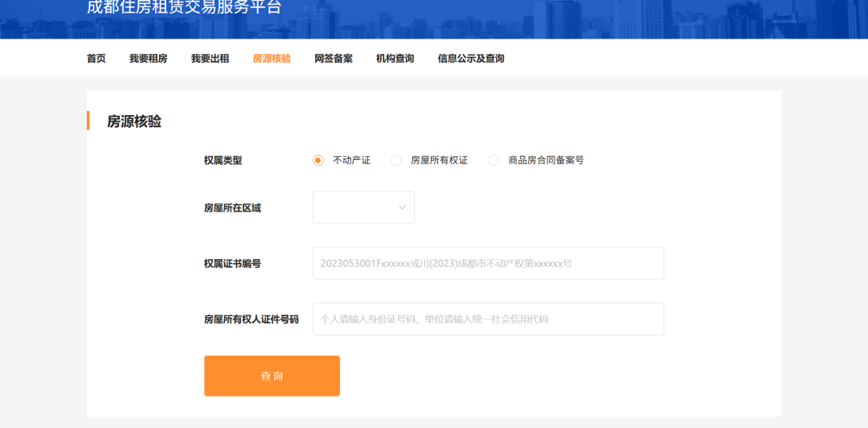The height and width of the screenshot is (428, 868).
Task: Open the 我要租房 menu item
Action: [x=149, y=58]
